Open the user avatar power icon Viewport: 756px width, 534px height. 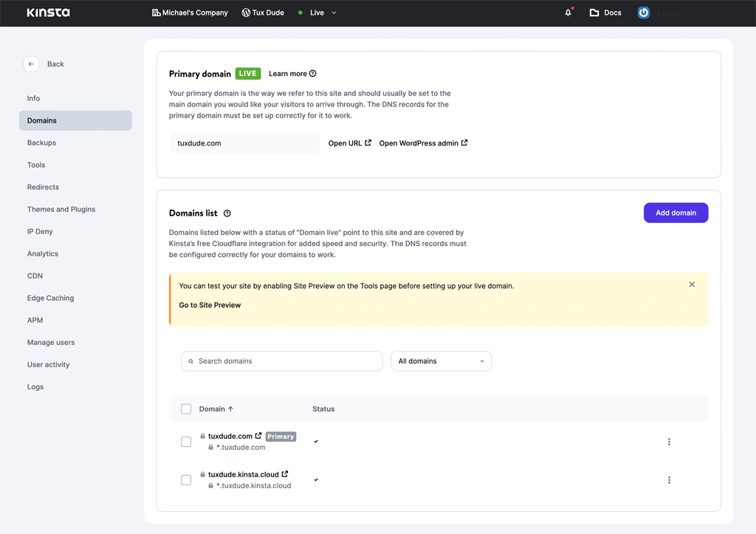(643, 13)
